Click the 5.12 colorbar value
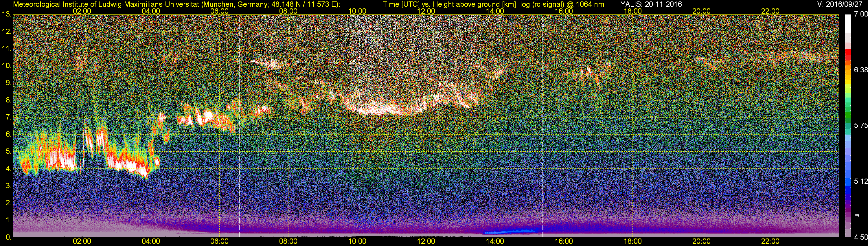868x246 pixels. click(861, 181)
